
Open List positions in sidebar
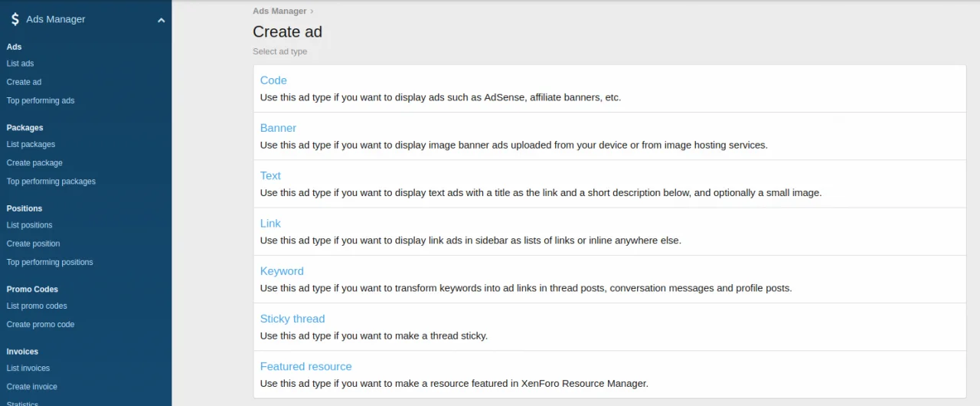point(29,225)
